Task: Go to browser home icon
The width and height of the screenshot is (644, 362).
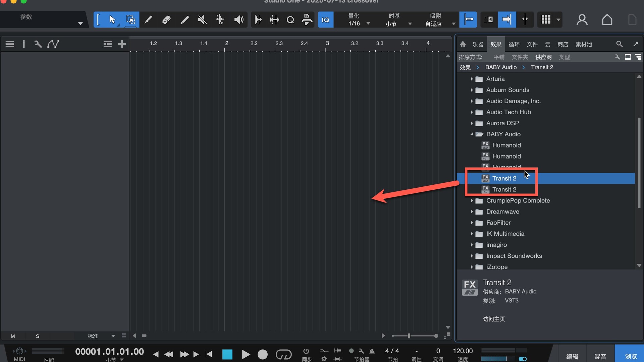Action: (x=463, y=44)
